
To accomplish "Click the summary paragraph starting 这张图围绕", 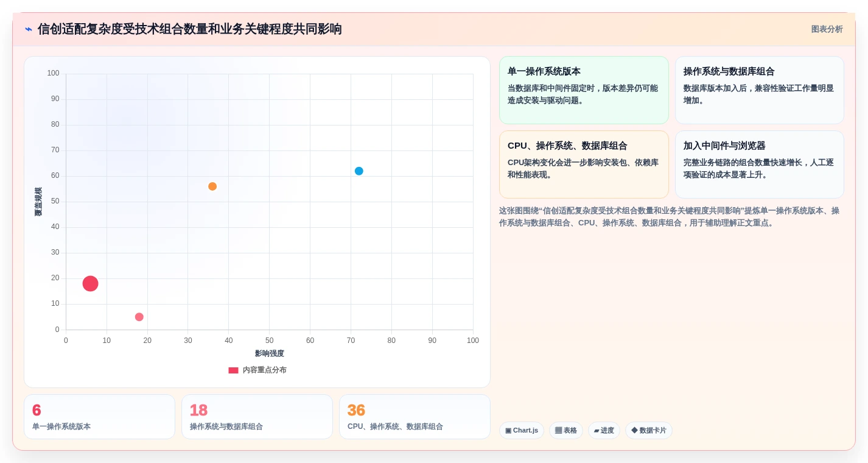I will click(670, 217).
